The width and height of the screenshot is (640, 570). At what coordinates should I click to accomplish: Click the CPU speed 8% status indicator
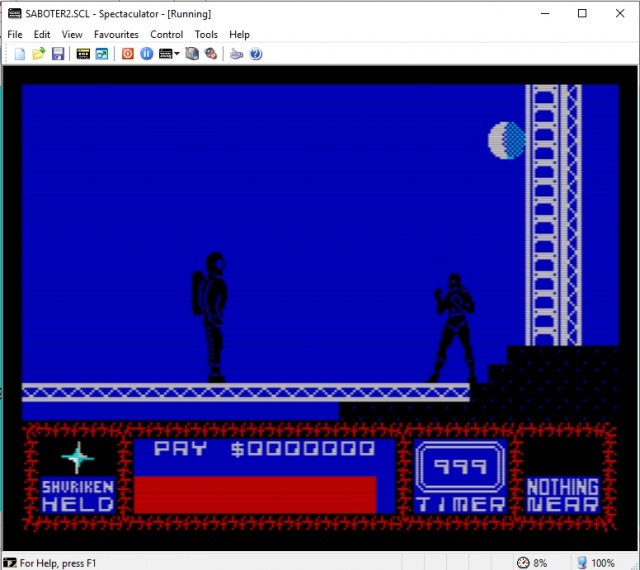(x=532, y=563)
